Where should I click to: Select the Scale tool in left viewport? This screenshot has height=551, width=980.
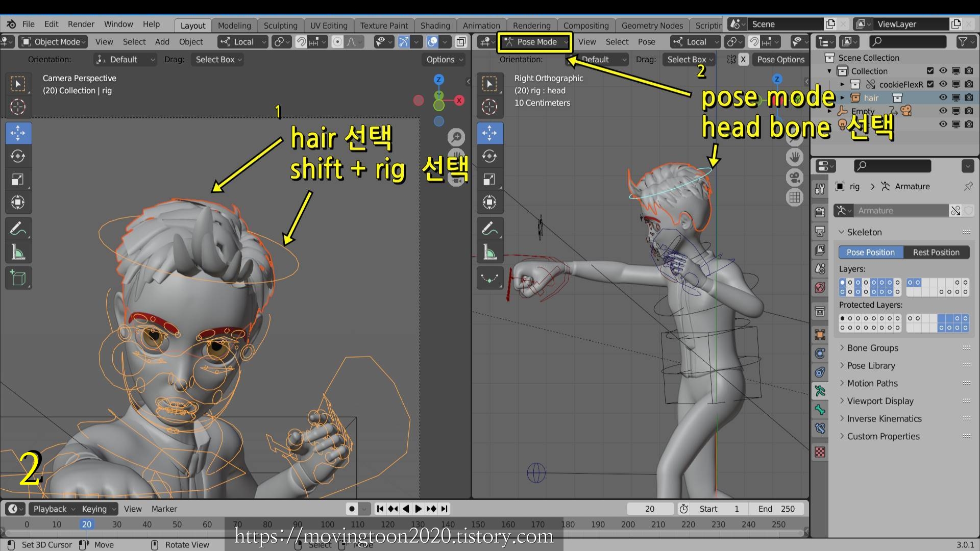point(18,179)
